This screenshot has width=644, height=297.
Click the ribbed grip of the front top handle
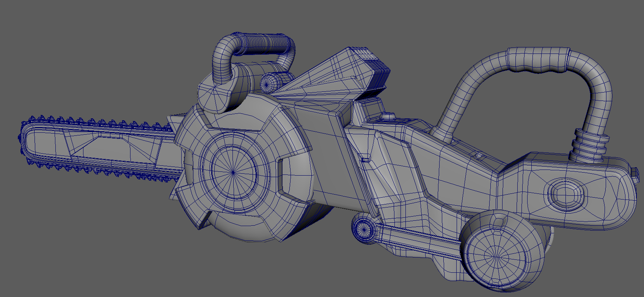[265, 40]
